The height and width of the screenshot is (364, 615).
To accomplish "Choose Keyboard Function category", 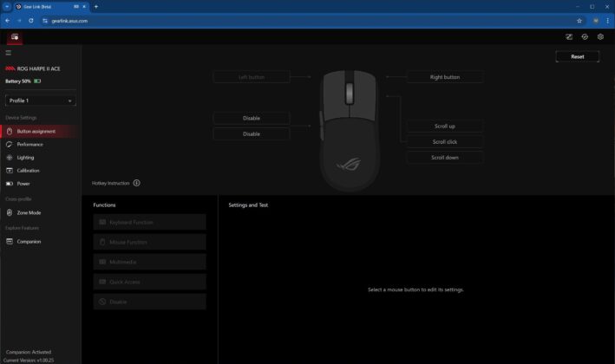I will [x=149, y=222].
